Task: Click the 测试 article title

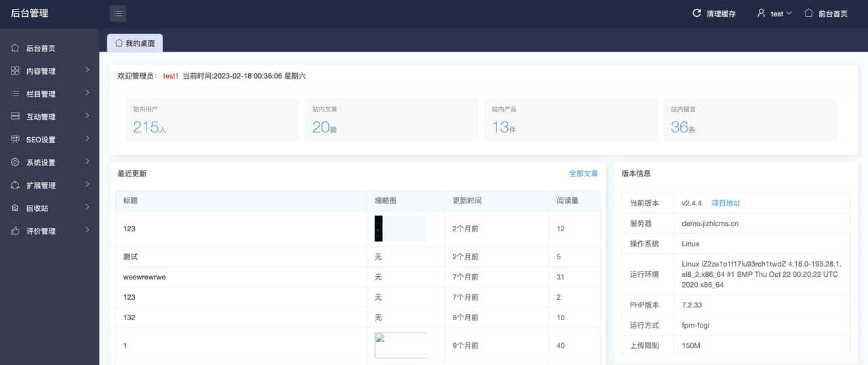Action: (x=130, y=256)
